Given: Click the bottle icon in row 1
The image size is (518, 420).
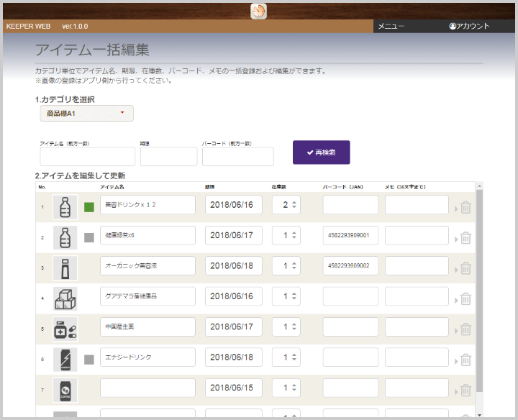Looking at the screenshot, I should point(65,206).
